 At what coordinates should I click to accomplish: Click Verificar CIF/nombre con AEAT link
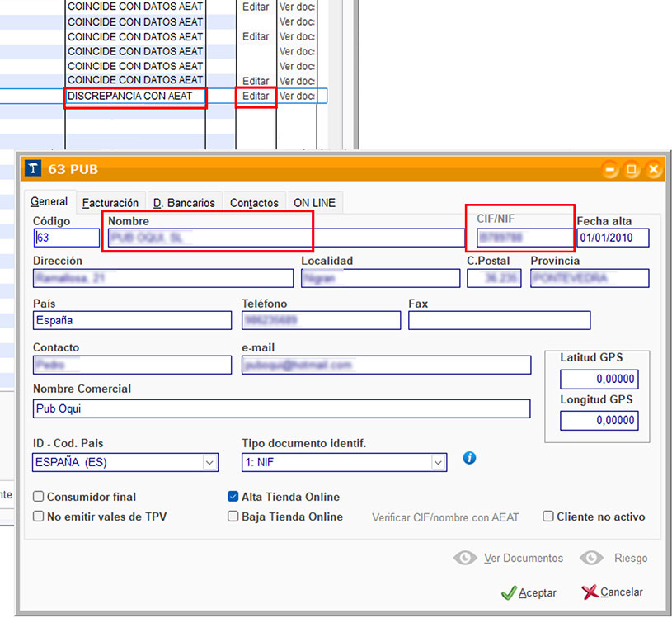point(445,517)
